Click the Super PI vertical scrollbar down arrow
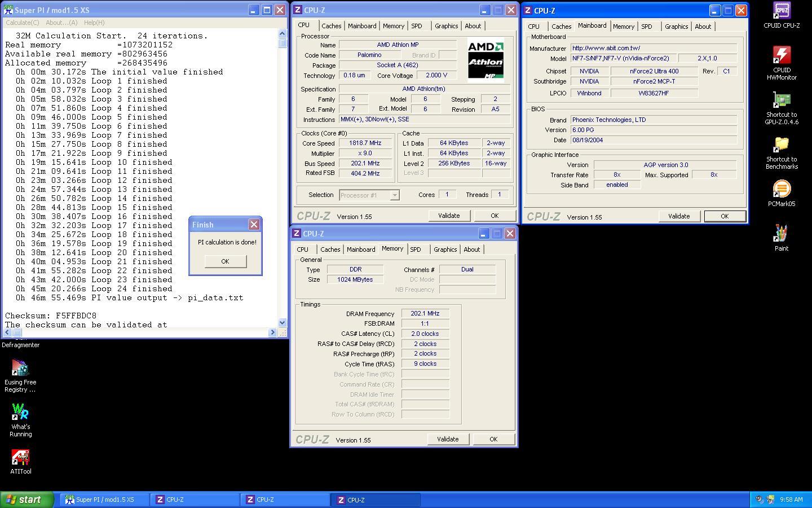The width and height of the screenshot is (812, 508). tap(283, 322)
